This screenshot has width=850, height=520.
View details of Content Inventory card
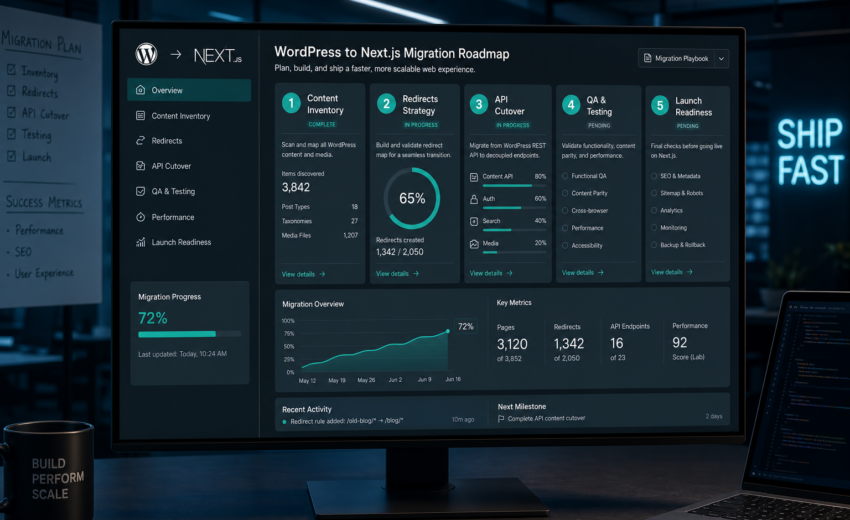tap(303, 274)
